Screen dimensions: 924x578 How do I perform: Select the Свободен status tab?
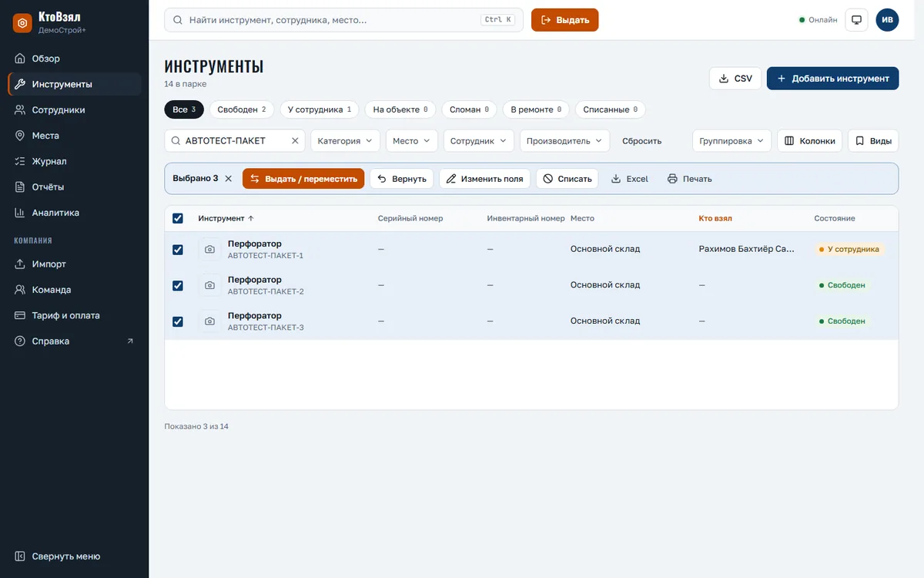(x=242, y=109)
